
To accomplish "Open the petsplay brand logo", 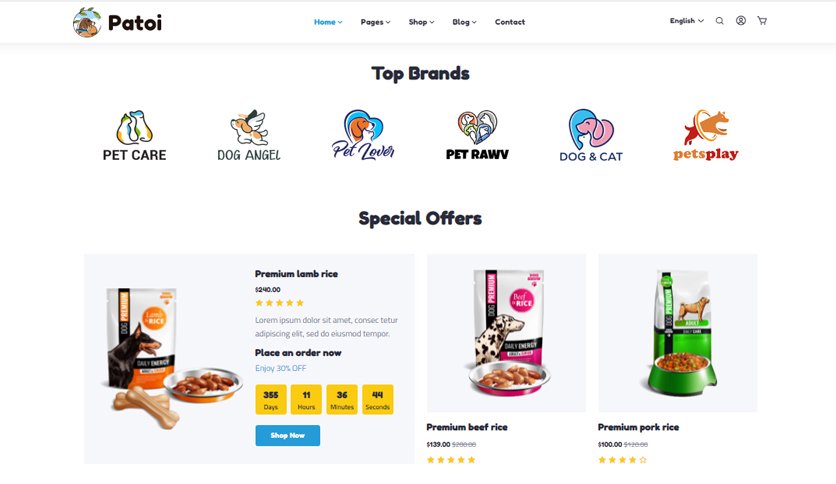I will pos(705,135).
